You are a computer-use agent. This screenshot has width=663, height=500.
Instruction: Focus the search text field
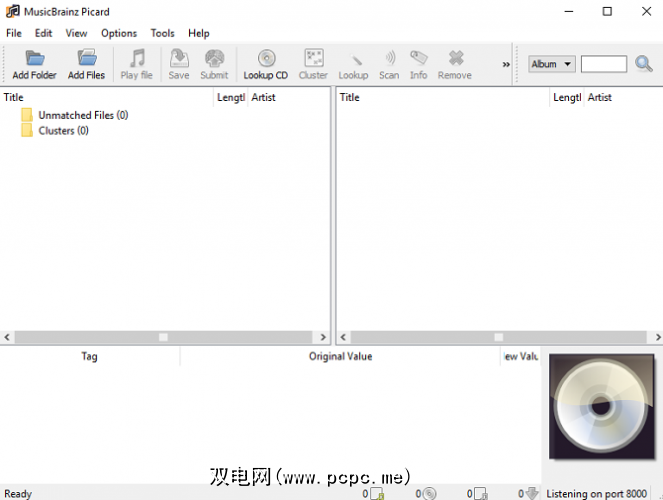pos(603,64)
